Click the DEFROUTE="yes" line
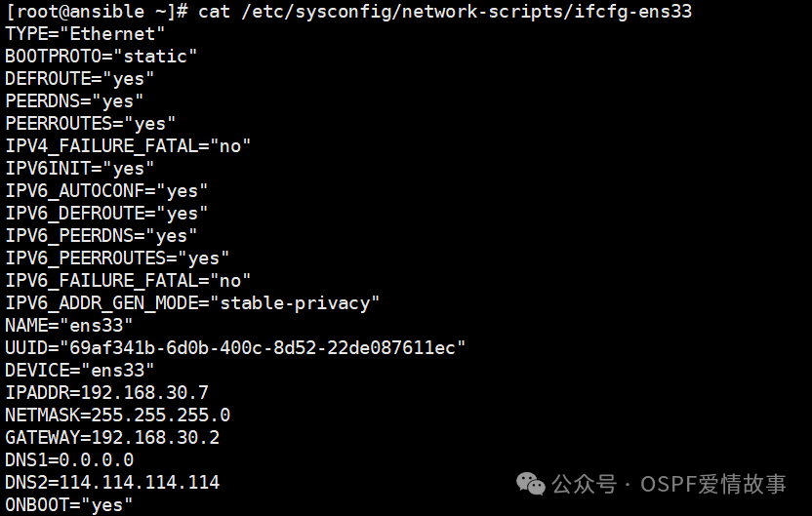Image resolution: width=812 pixels, height=516 pixels. click(x=80, y=79)
